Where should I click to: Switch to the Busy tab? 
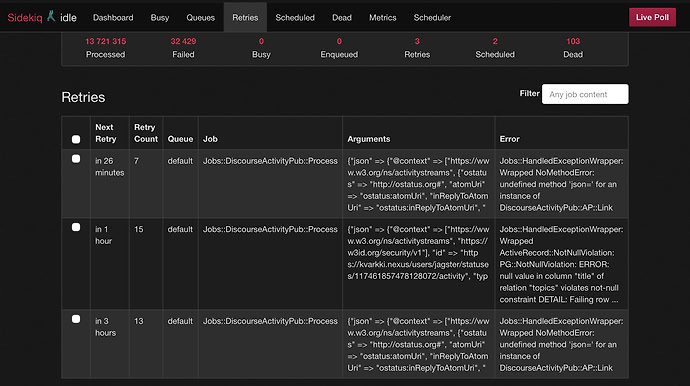coord(160,18)
